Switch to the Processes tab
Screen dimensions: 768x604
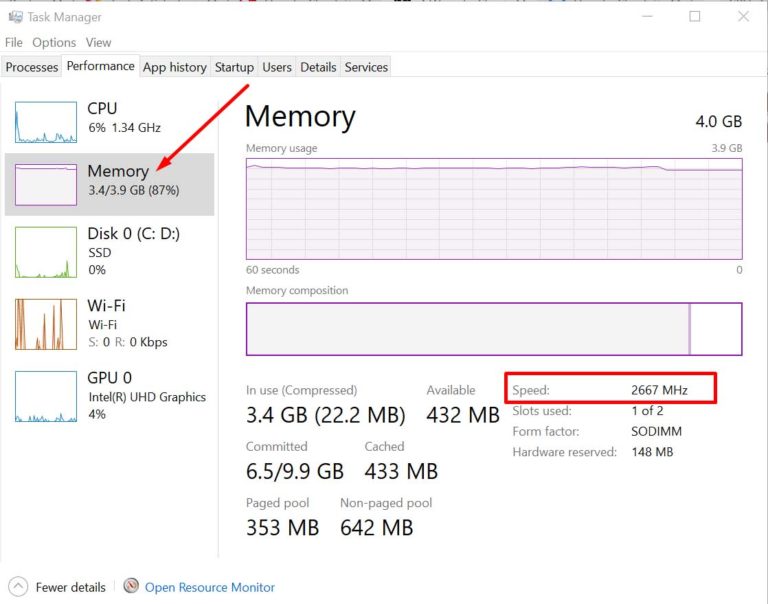32,67
